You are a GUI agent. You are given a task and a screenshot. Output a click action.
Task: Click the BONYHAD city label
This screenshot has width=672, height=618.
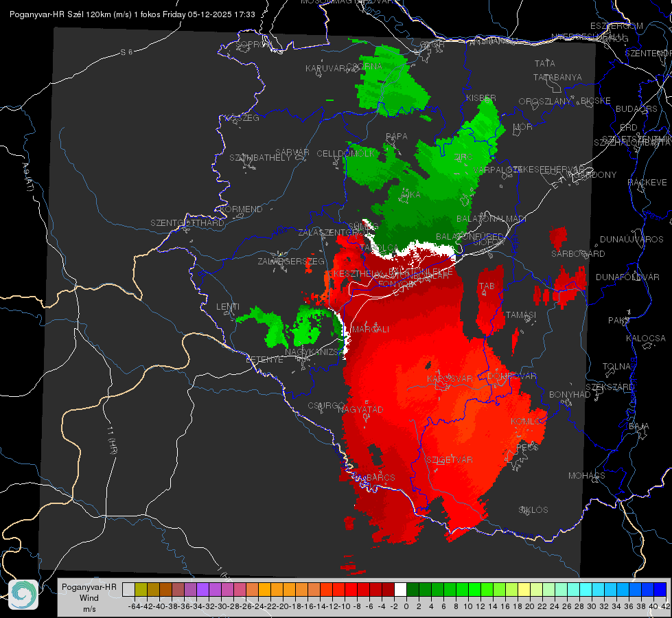point(570,395)
